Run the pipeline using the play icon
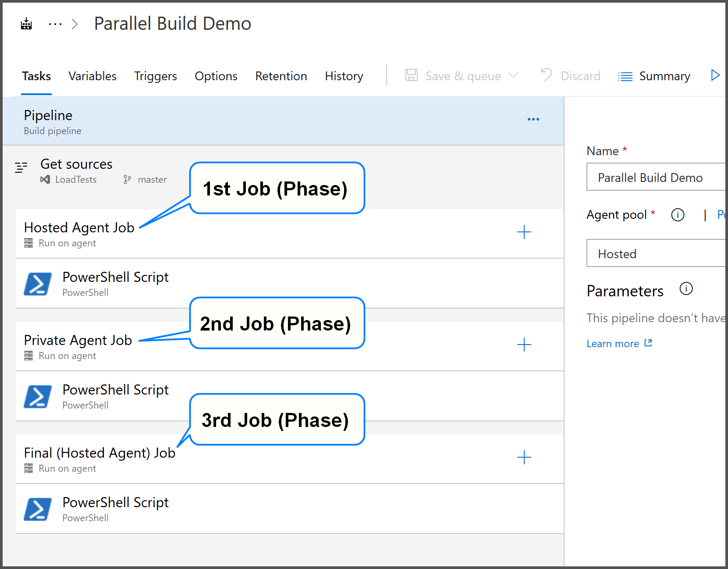728x569 pixels. [715, 75]
